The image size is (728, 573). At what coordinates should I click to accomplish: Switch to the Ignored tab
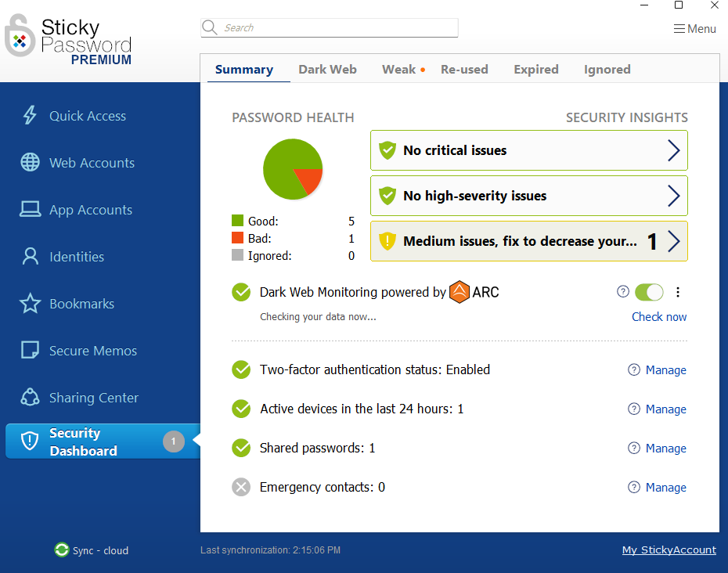tap(607, 69)
